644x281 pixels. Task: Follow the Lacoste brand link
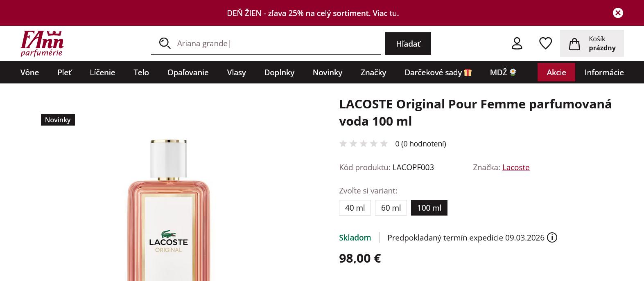pos(515,167)
